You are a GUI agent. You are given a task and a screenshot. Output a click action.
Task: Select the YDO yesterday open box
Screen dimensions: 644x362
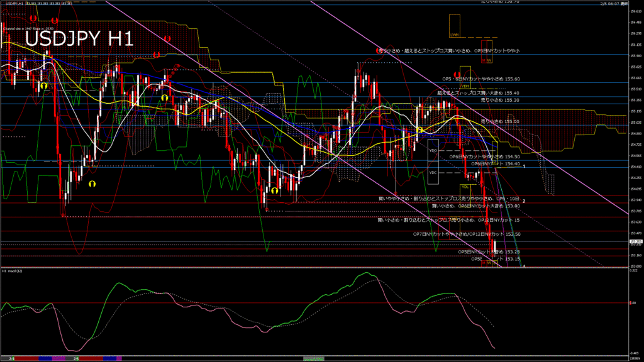(x=433, y=151)
